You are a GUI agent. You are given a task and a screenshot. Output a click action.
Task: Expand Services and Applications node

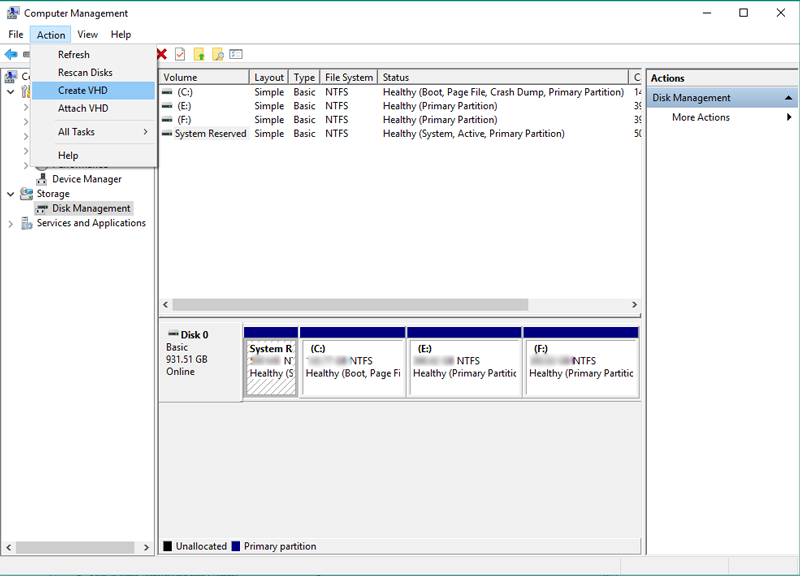(x=11, y=223)
